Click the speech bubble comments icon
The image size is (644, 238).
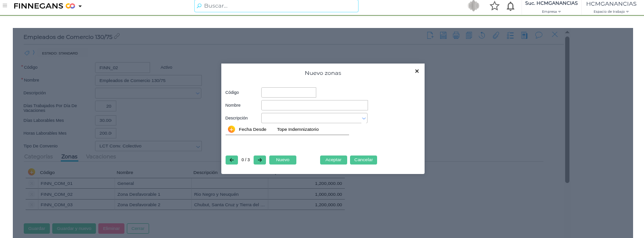539,35
